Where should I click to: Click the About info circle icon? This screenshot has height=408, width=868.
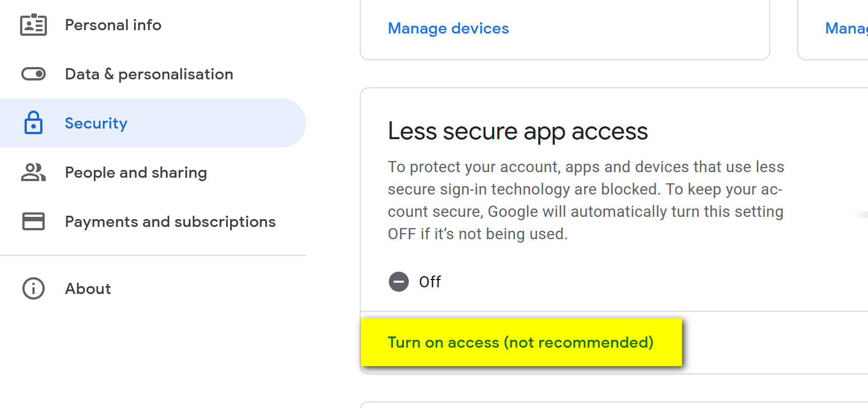pyautogui.click(x=34, y=288)
